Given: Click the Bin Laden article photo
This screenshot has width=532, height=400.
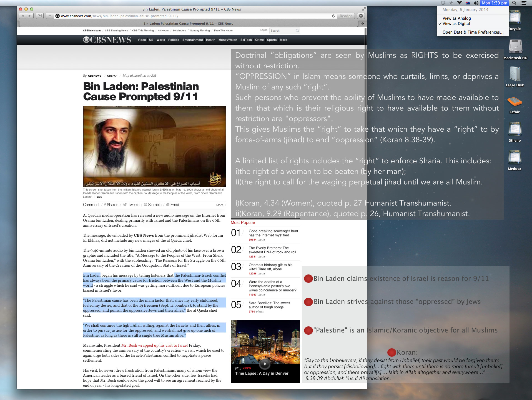Looking at the screenshot, I should coord(155,146).
